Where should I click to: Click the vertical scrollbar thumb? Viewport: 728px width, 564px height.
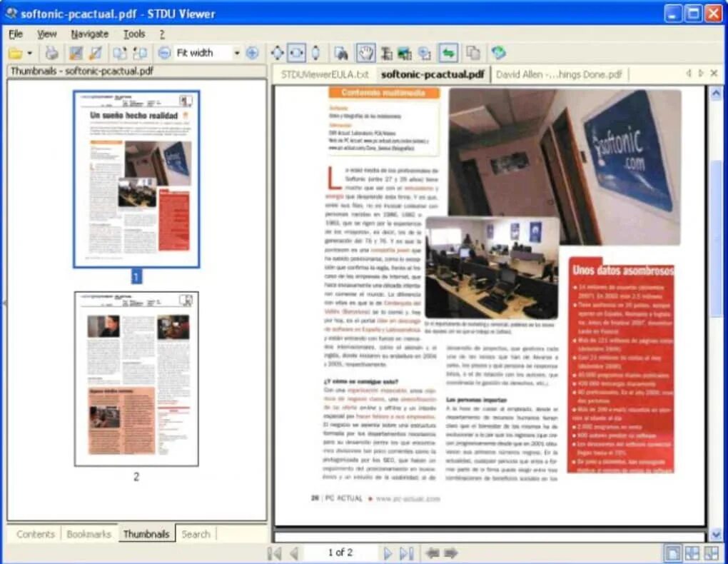click(x=716, y=238)
